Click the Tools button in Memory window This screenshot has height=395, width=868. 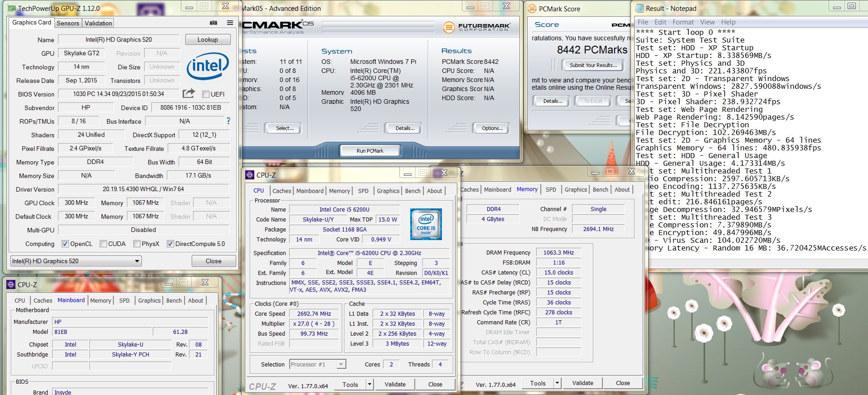point(538,383)
